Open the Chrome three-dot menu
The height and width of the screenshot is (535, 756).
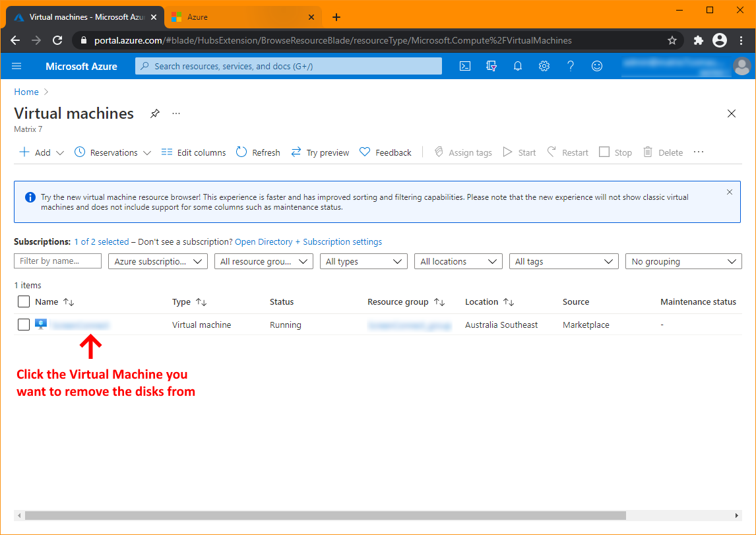(x=741, y=40)
